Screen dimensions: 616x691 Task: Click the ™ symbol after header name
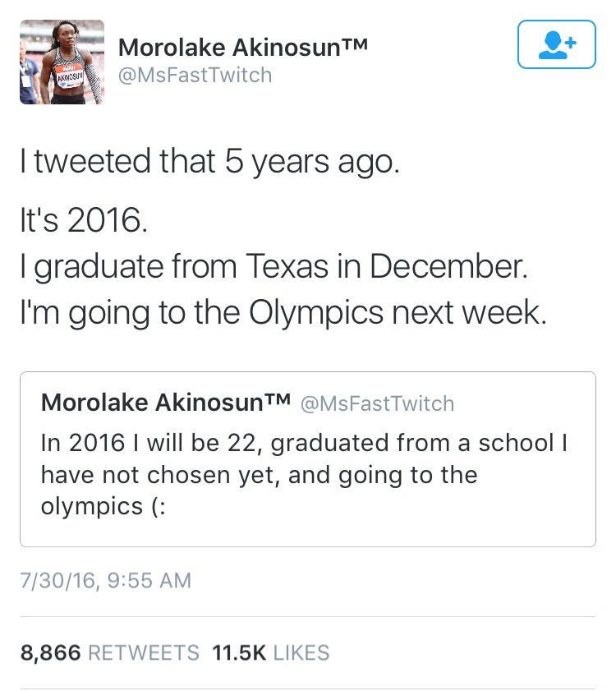coord(350,47)
